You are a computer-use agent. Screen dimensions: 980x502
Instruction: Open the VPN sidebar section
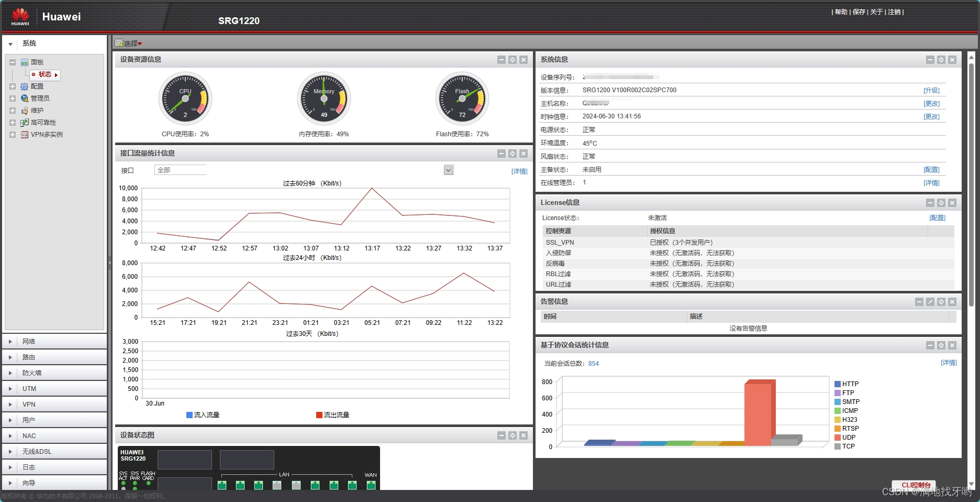(54, 405)
